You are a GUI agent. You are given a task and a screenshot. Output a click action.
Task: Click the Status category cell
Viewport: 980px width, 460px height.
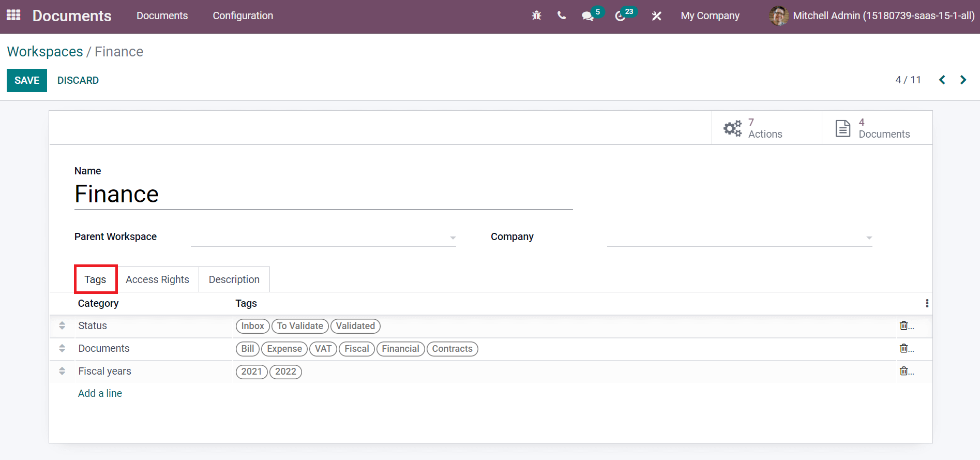tap(154, 325)
